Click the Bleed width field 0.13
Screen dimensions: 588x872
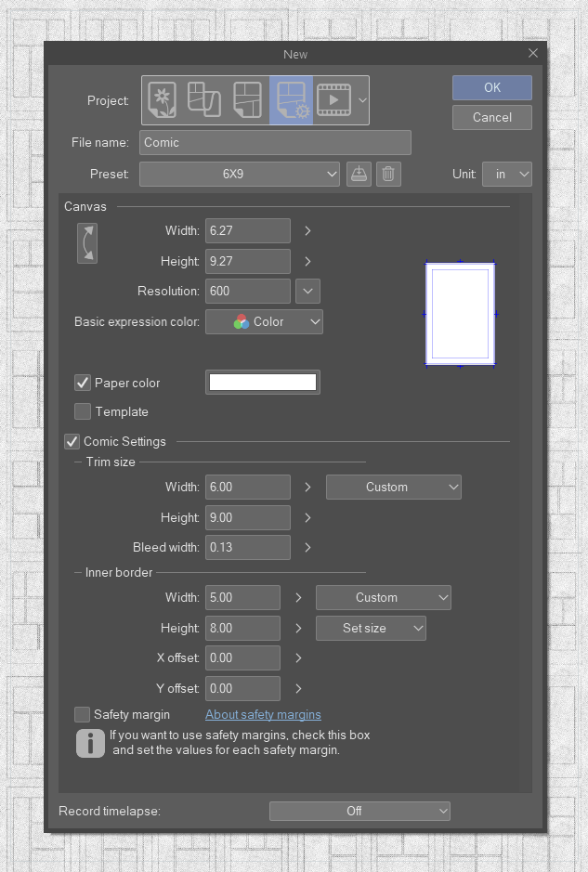click(x=248, y=547)
